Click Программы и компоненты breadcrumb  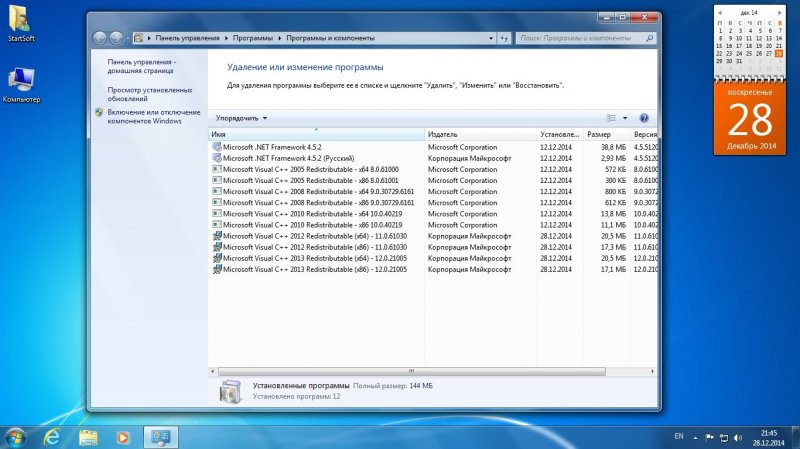(x=330, y=38)
